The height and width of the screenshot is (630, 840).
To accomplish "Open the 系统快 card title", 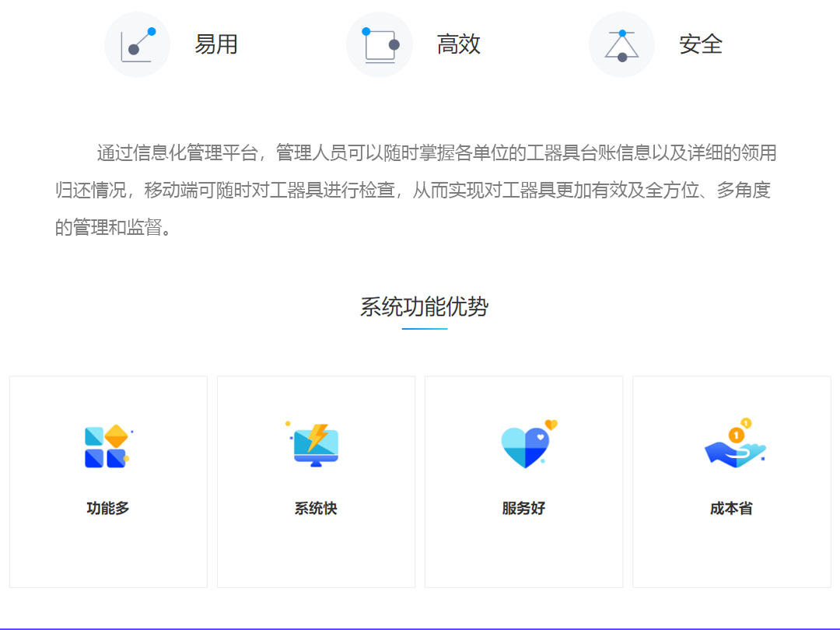I will pyautogui.click(x=316, y=509).
